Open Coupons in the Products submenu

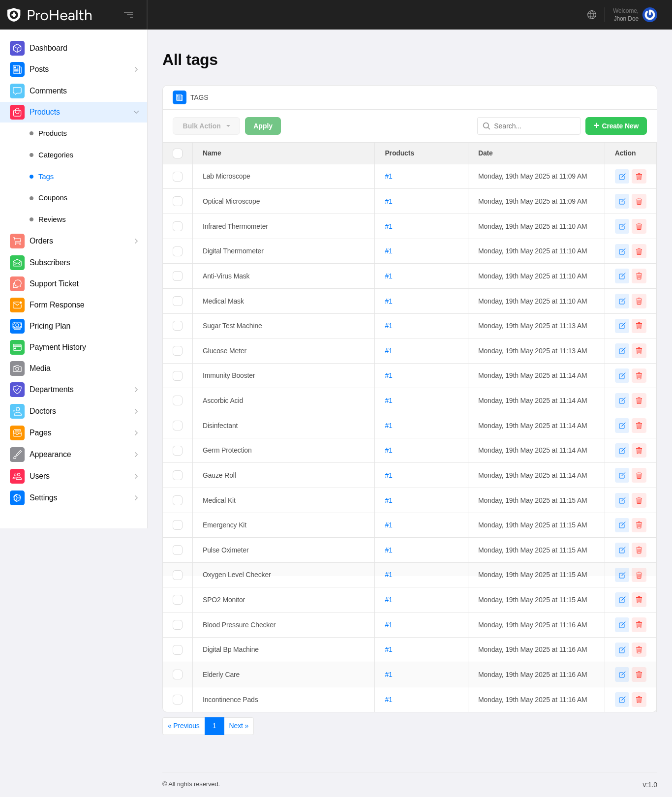coord(53,198)
